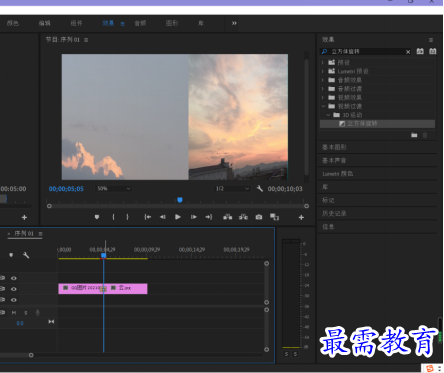Click the Export Frame camera icon
Image resolution: width=444 pixels, height=373 pixels.
259,217
